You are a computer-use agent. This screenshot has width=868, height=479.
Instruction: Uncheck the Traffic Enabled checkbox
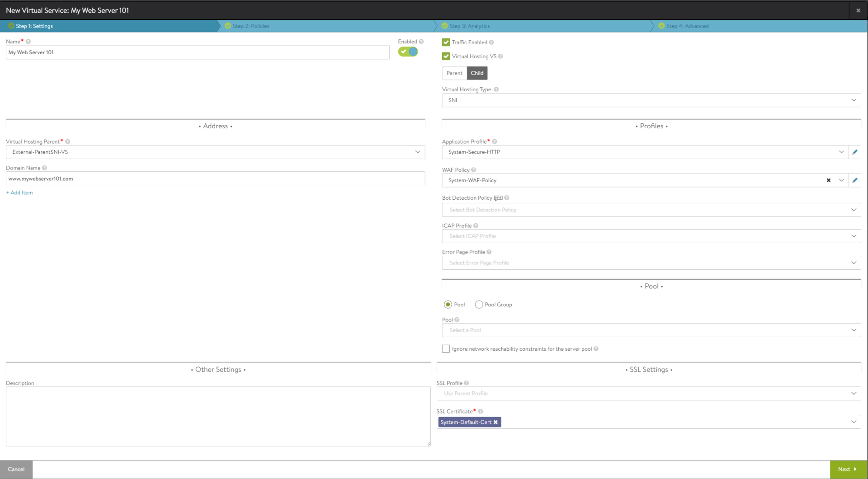click(446, 42)
